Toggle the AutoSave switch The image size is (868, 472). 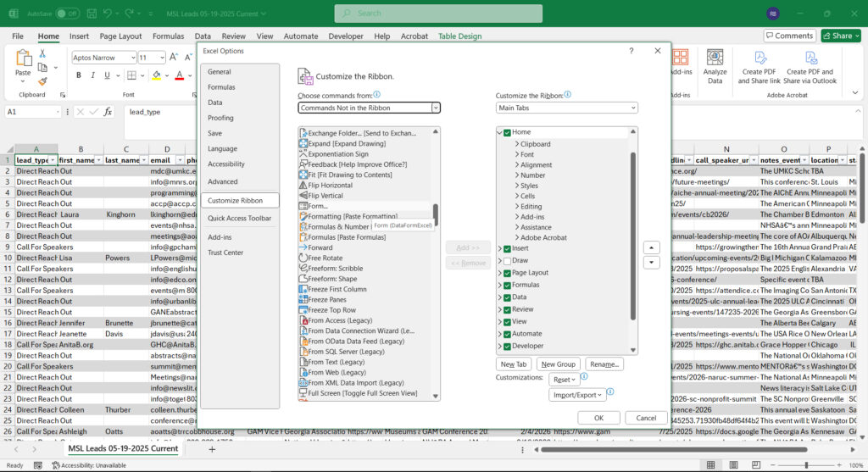tap(67, 14)
